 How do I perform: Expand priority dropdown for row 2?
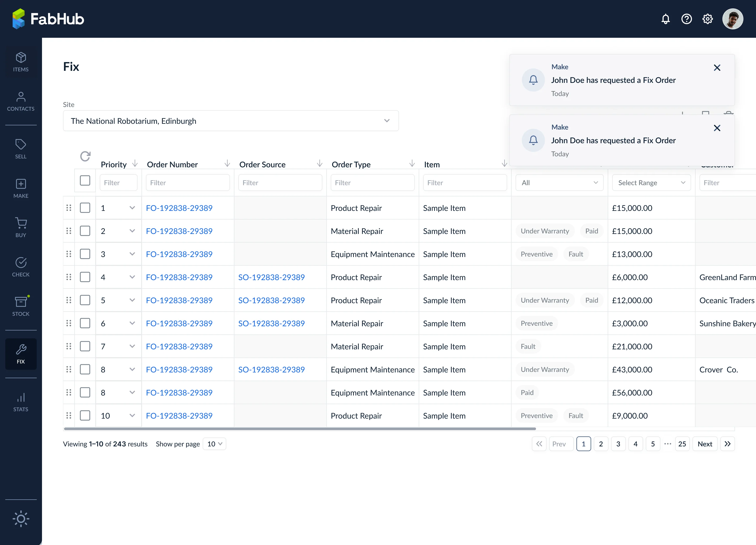coord(132,231)
